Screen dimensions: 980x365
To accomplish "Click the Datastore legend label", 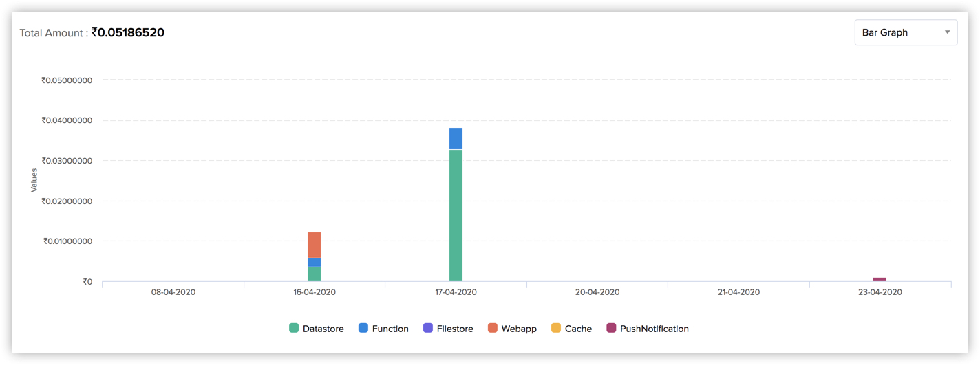I will click(x=323, y=329).
